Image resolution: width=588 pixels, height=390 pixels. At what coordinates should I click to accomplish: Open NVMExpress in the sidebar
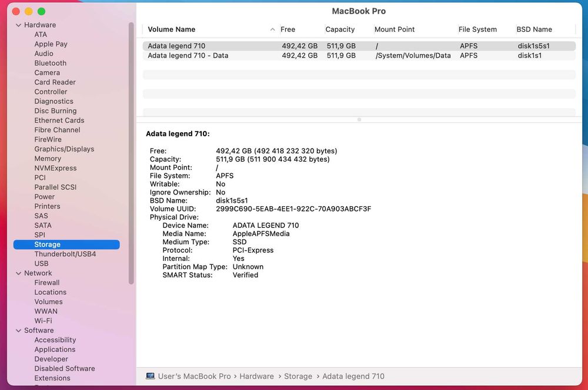click(x=55, y=168)
